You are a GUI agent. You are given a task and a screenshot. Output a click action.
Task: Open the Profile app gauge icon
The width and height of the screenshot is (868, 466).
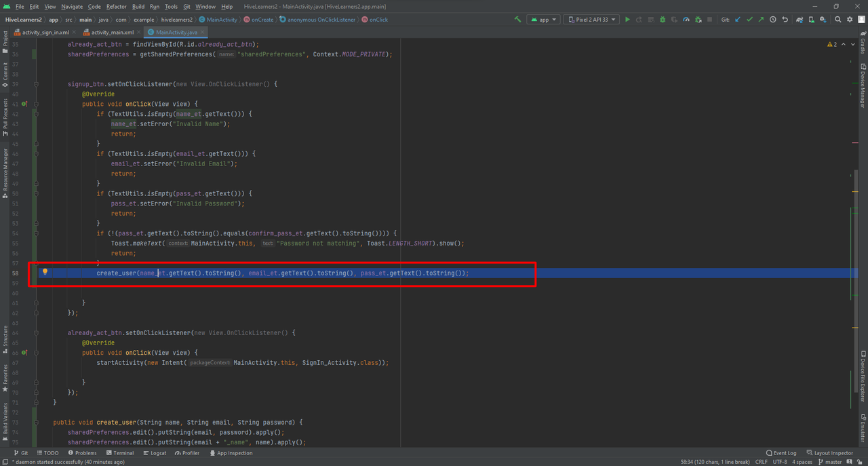click(686, 20)
